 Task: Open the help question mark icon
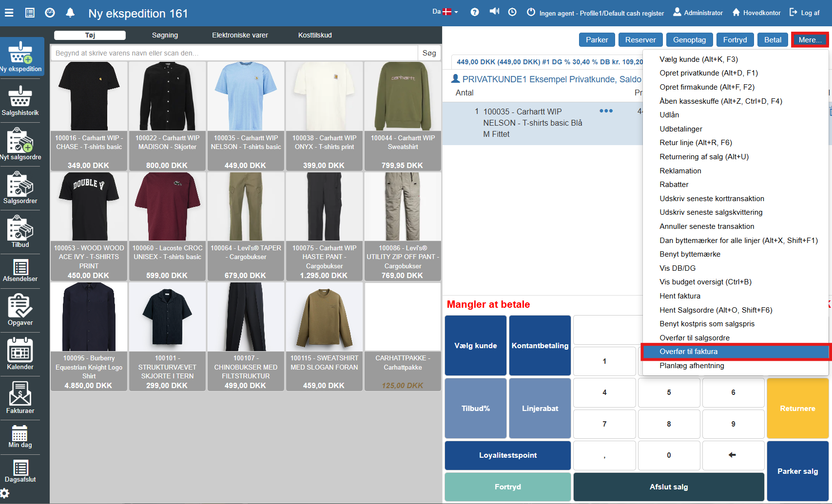point(475,12)
